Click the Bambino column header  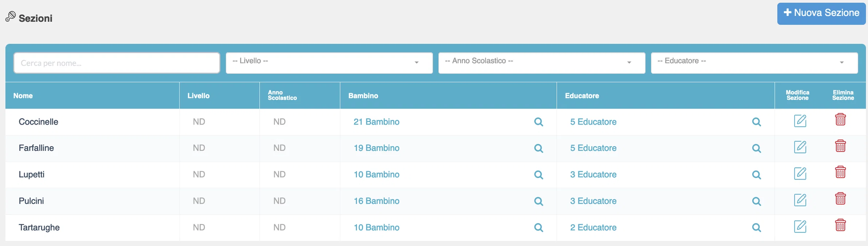363,96
